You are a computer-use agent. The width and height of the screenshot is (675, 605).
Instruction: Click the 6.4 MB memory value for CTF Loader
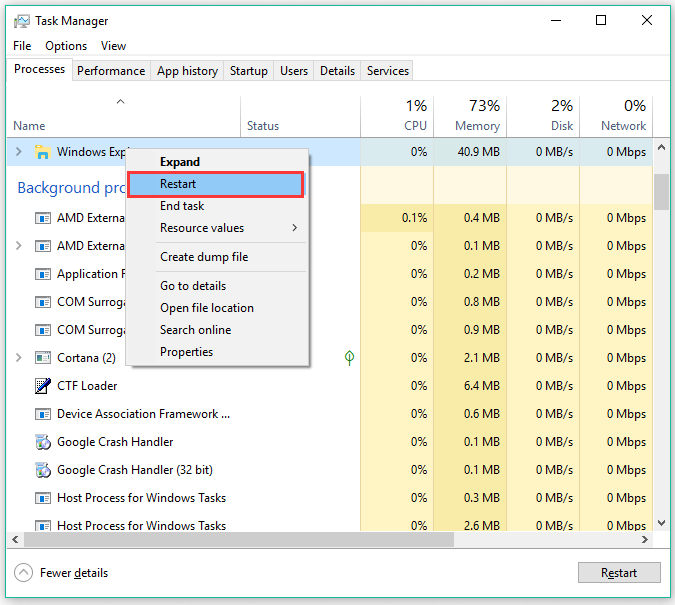(482, 386)
